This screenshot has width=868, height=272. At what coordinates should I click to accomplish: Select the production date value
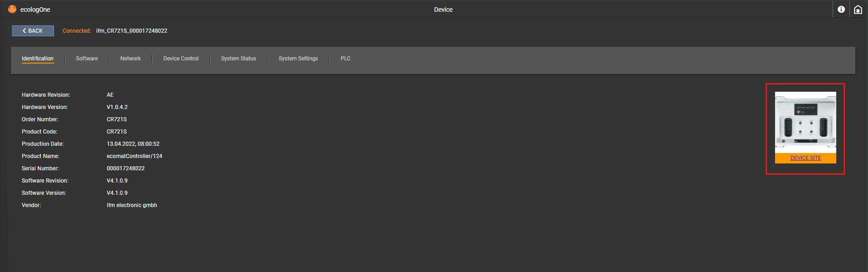pyautogui.click(x=133, y=144)
